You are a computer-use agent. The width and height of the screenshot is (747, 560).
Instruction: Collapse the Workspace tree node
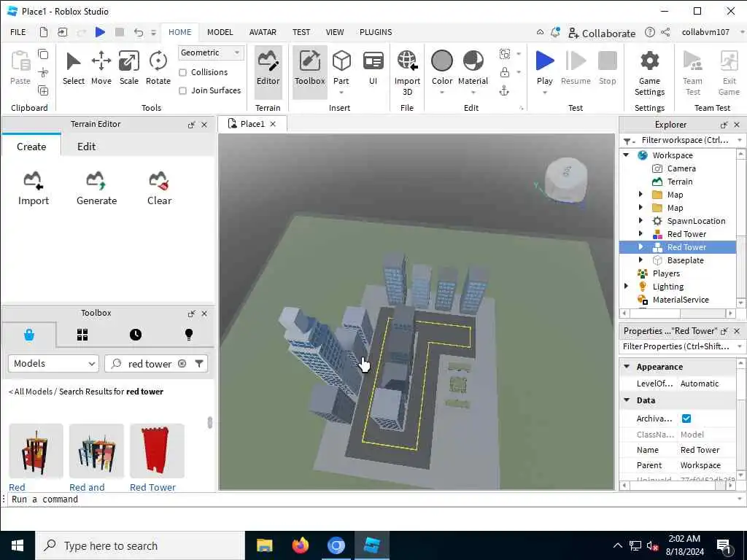click(x=626, y=155)
